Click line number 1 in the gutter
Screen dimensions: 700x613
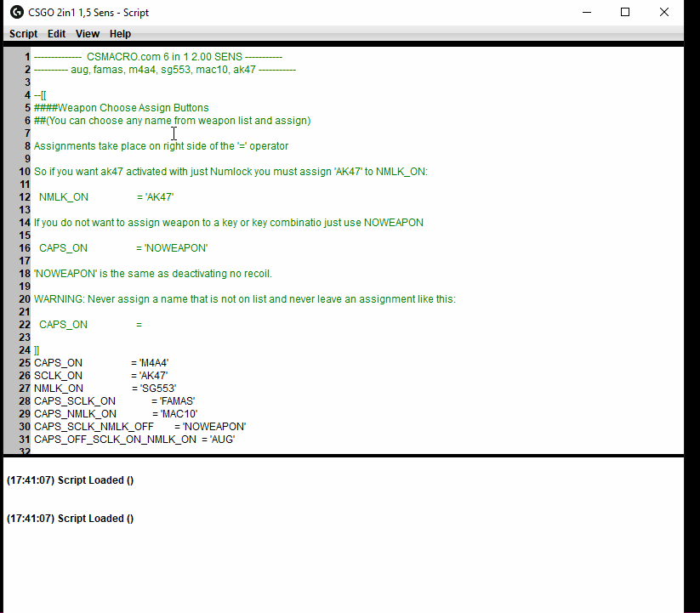(27, 57)
